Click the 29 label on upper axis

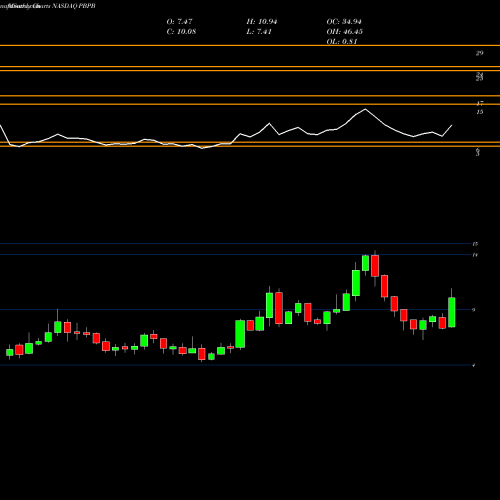pos(479,53)
